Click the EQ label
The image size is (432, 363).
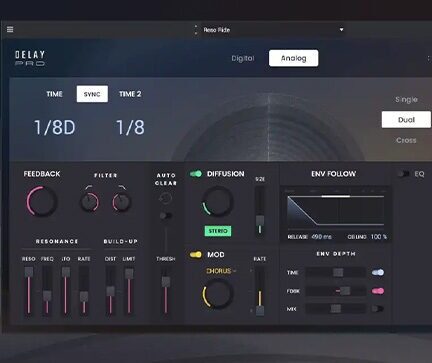coord(419,174)
